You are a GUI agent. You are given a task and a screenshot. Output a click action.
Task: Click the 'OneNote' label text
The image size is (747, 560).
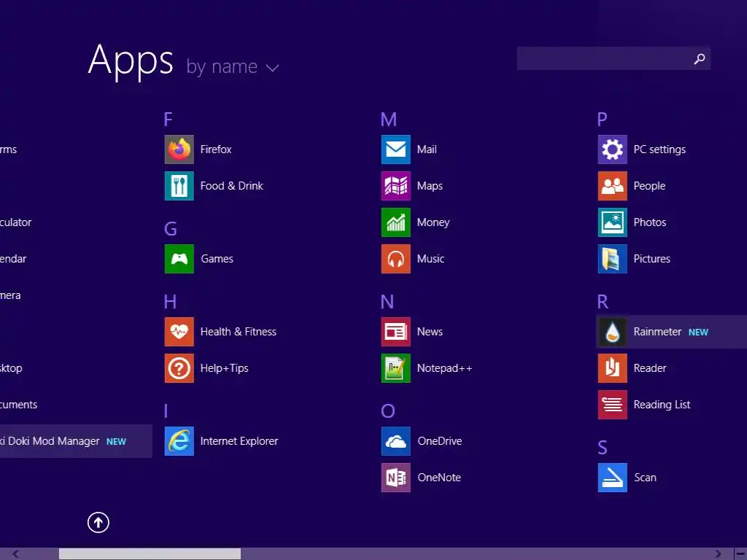pyautogui.click(x=439, y=478)
